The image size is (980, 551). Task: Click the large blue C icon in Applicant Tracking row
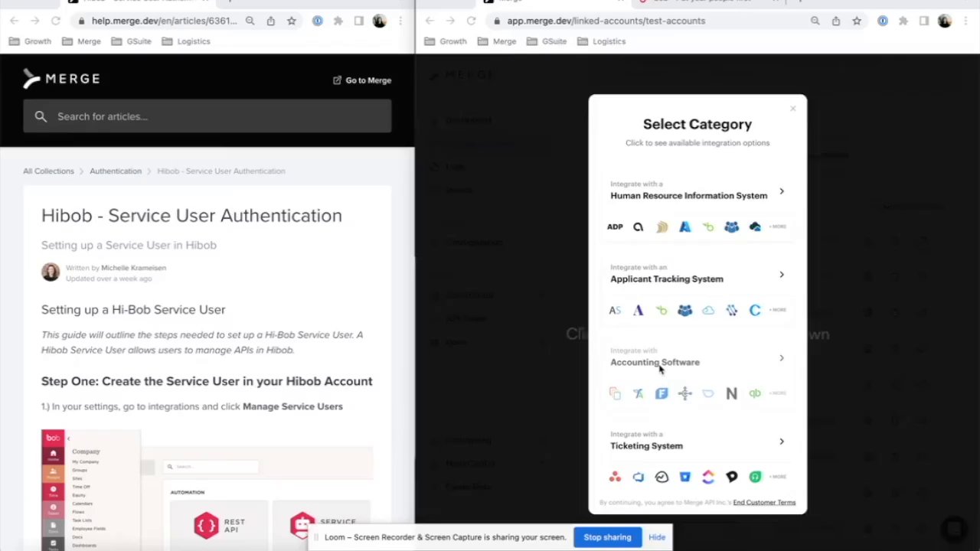tap(755, 310)
